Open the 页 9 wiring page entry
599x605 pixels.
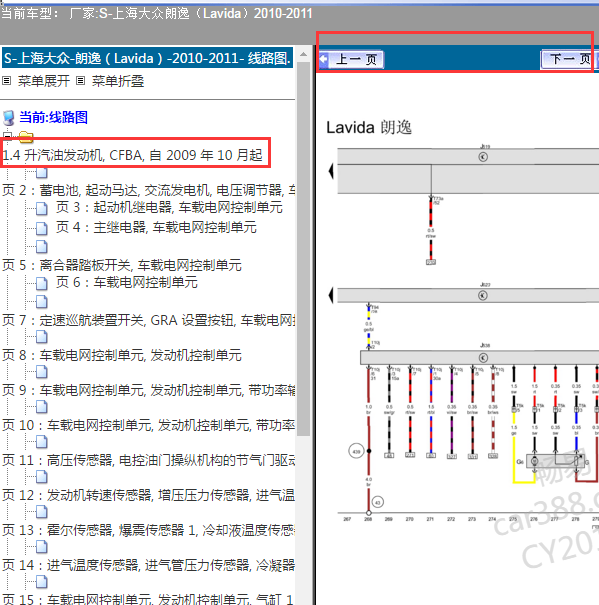(x=148, y=390)
